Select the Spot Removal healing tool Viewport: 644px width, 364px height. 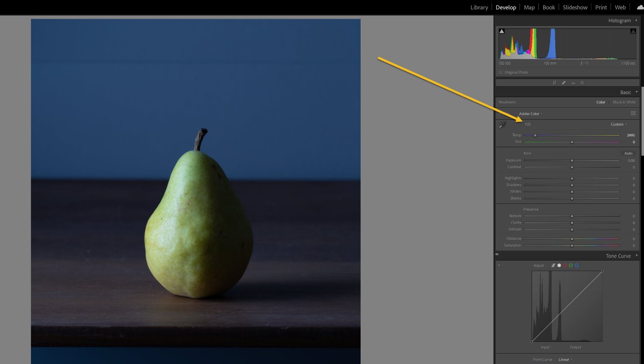pos(564,82)
